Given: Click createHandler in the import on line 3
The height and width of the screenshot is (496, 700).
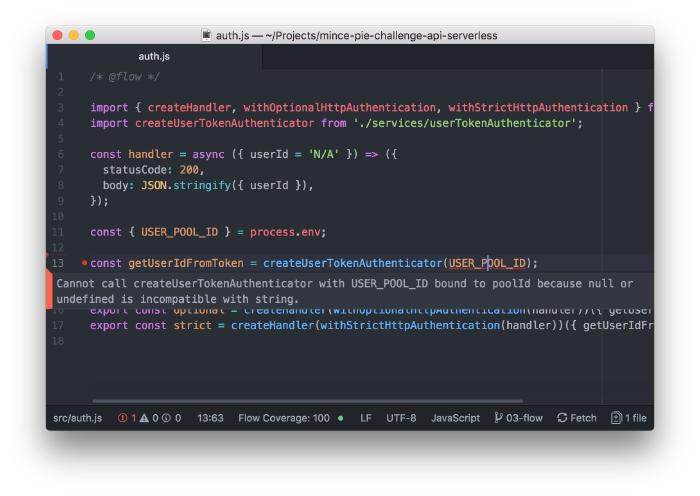Looking at the screenshot, I should coord(189,108).
